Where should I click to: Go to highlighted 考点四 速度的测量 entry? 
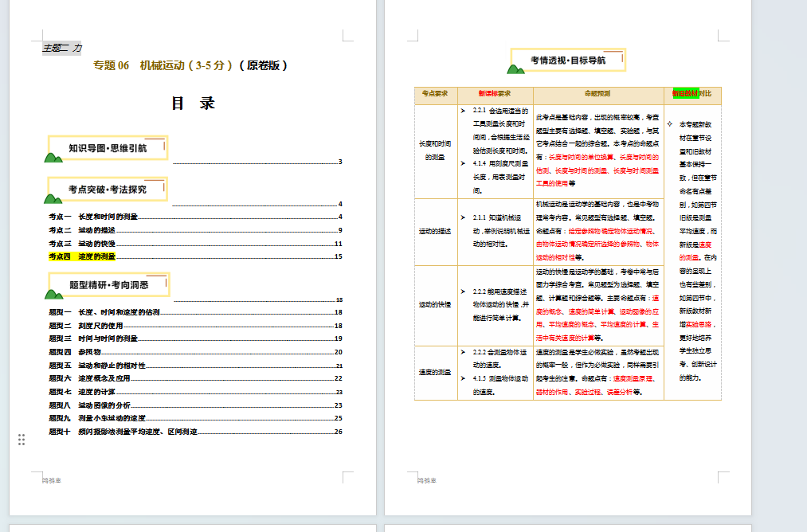click(x=83, y=256)
